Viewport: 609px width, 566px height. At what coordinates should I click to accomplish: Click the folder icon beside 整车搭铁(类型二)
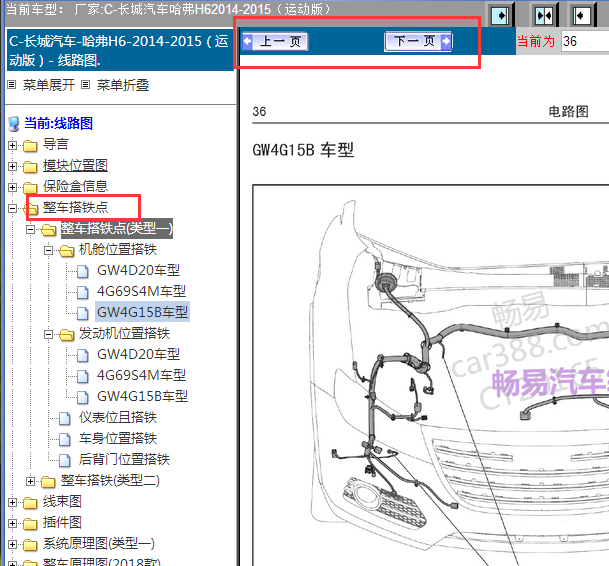48,482
